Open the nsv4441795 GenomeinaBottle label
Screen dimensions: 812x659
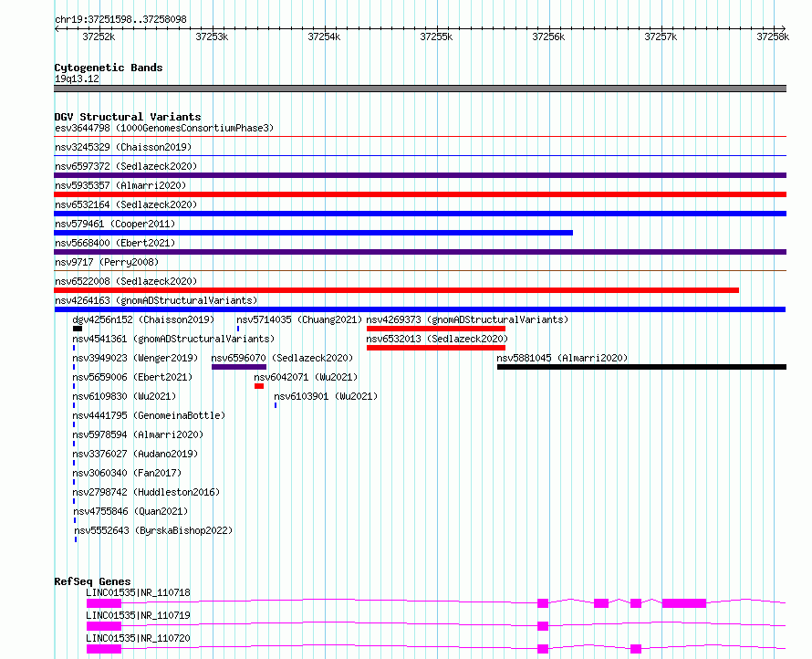149,415
